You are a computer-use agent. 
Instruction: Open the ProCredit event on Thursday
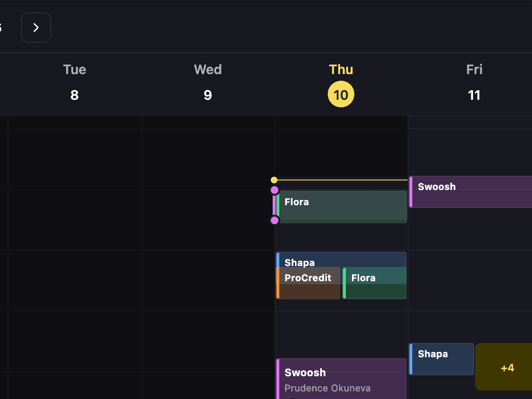point(308,283)
